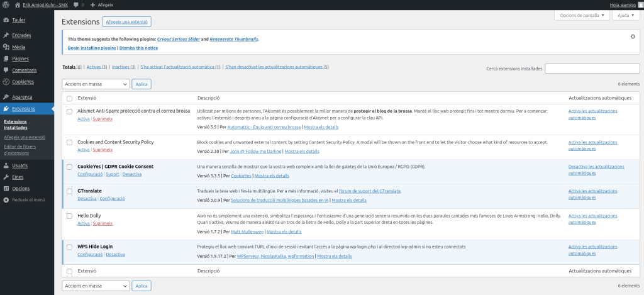Viewport: 644px width, 295px height.
Task: Tick the Akismet Anti-Spam checkbox
Action: (69, 111)
